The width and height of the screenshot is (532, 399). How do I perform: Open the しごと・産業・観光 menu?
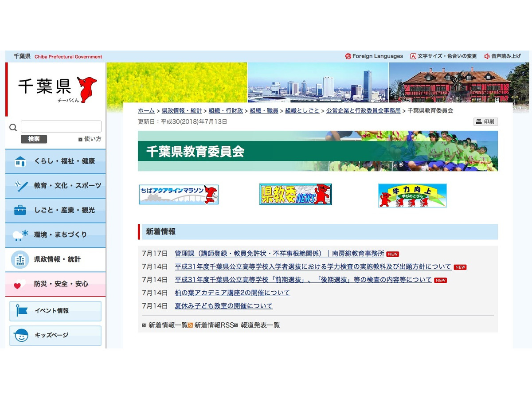pyautogui.click(x=55, y=210)
